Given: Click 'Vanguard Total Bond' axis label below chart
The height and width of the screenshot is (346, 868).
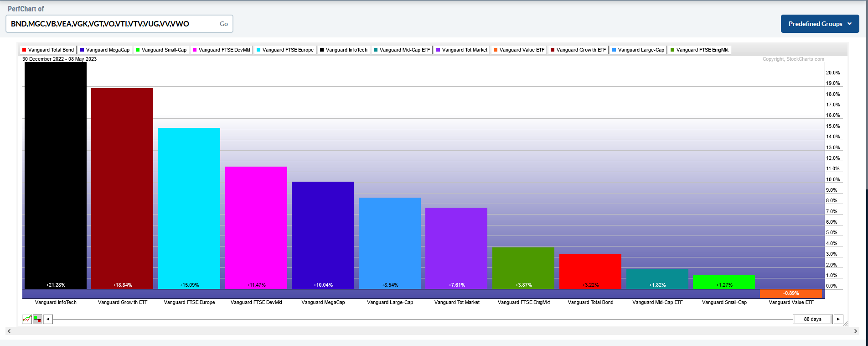Looking at the screenshot, I should 590,302.
